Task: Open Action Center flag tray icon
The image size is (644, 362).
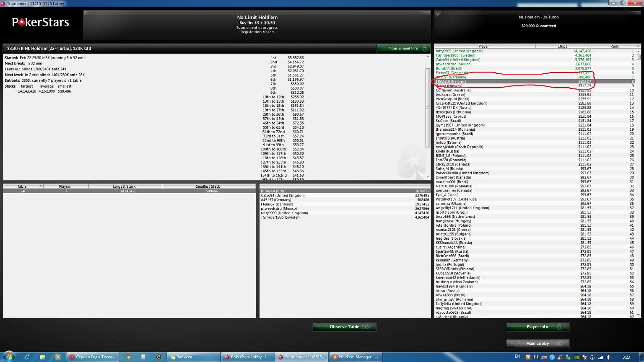Action: click(x=584, y=357)
